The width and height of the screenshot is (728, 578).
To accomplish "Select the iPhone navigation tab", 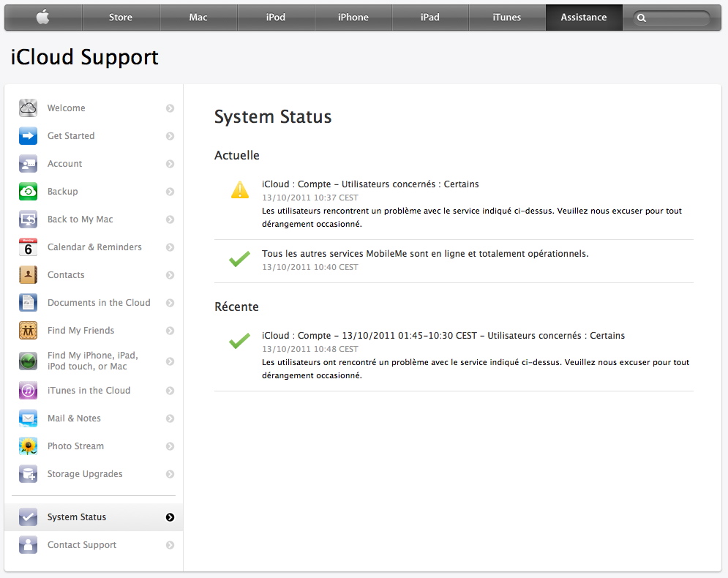I will coord(353,17).
